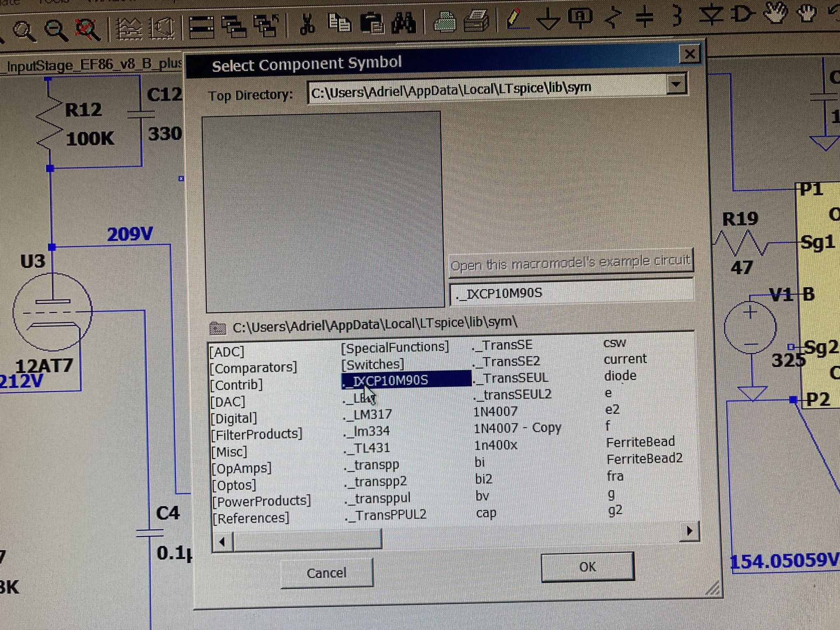Select the cap symbol entry

tap(486, 513)
